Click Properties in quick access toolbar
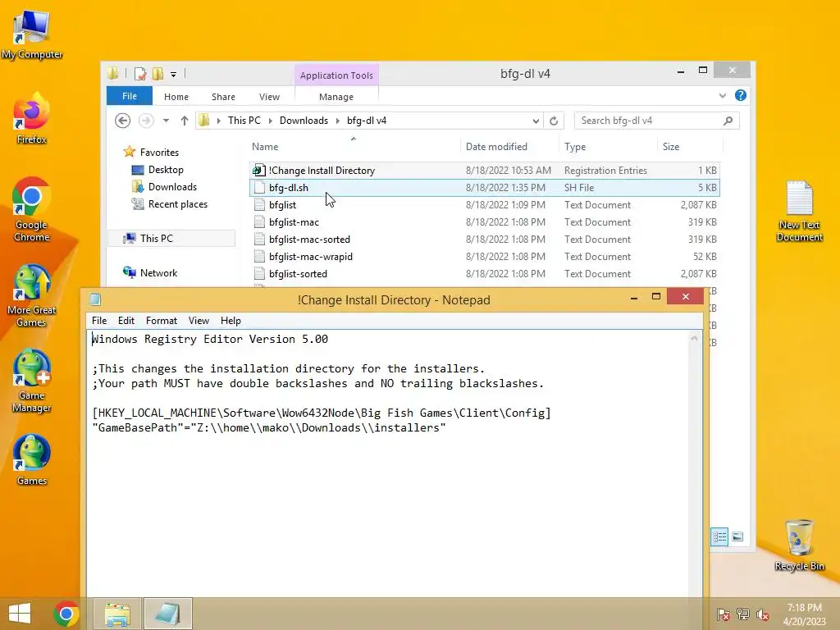Viewport: 840px width, 630px height. coord(140,74)
